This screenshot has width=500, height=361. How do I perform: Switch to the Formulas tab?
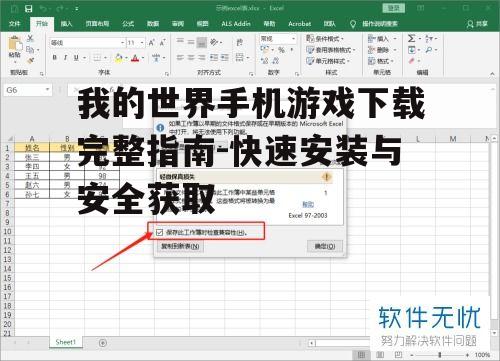(x=128, y=24)
